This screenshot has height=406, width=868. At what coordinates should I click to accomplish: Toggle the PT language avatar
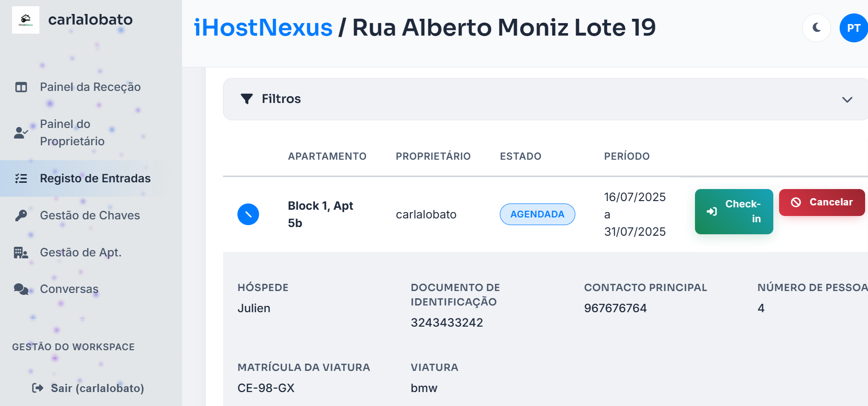click(853, 28)
